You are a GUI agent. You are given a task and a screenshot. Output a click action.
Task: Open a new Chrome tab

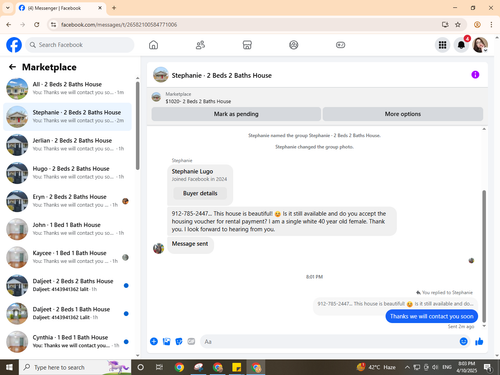tap(114, 8)
